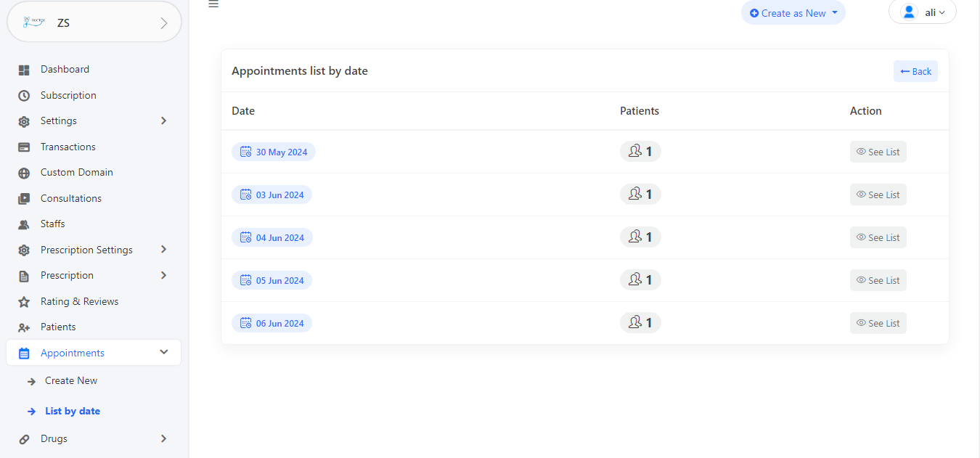980x458 pixels.
Task: Click the Custom Domain globe icon
Action: point(24,173)
